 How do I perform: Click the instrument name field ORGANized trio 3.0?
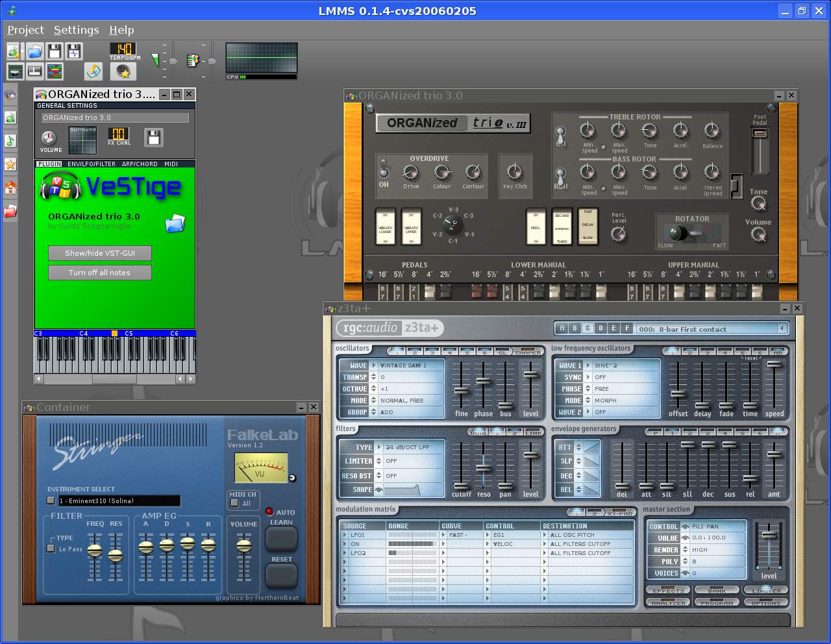coord(115,118)
